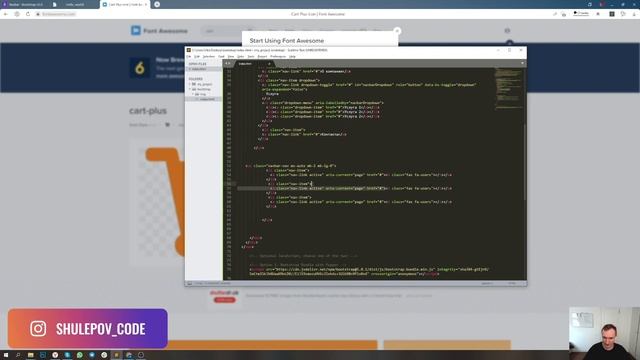Click the browser address bar URL
Image resolution: width=640 pixels, height=360 pixels.
(x=59, y=14)
